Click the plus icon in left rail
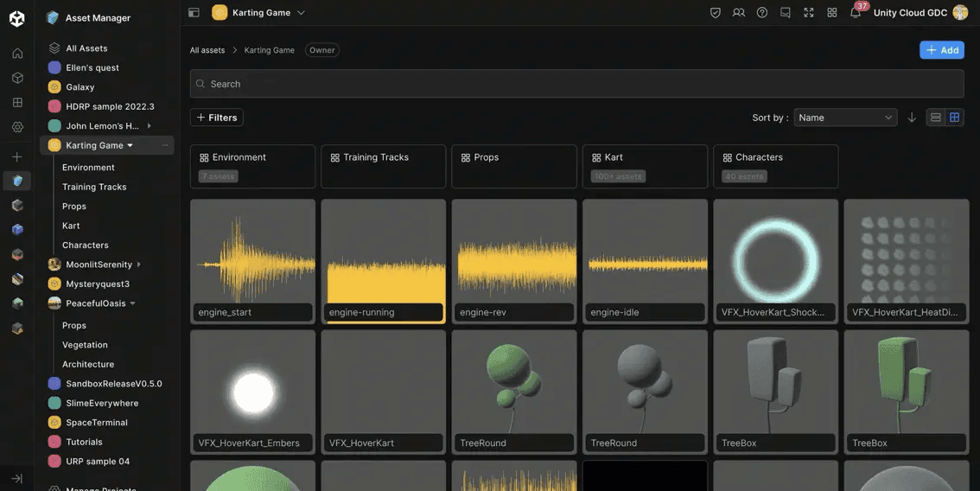The width and height of the screenshot is (980, 491). 17,157
